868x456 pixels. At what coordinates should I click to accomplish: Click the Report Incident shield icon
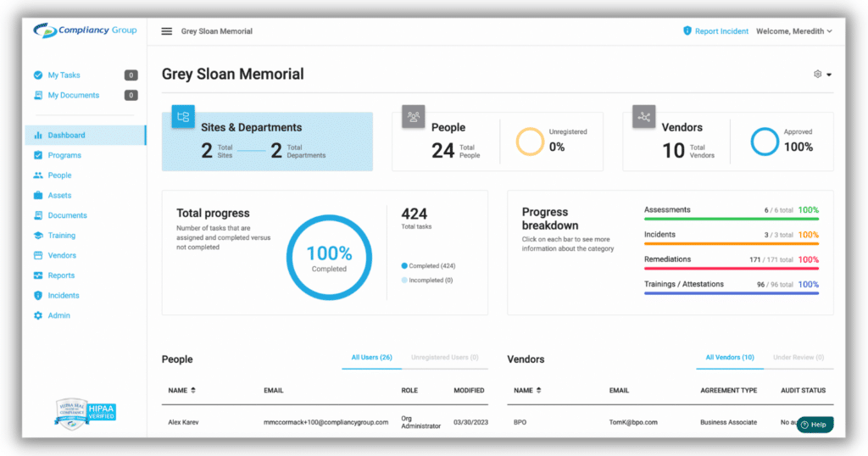pyautogui.click(x=687, y=31)
